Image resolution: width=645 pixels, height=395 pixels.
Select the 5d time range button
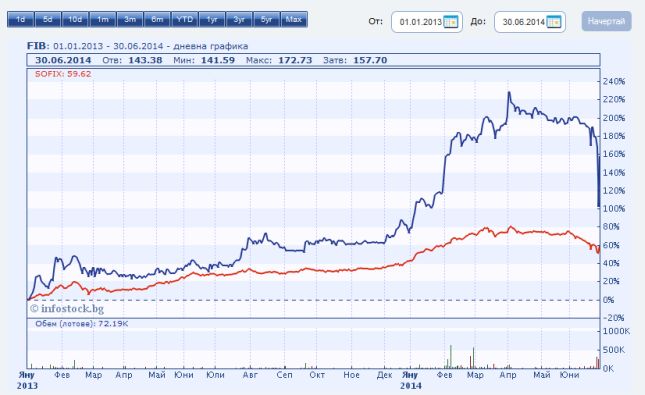click(x=48, y=19)
